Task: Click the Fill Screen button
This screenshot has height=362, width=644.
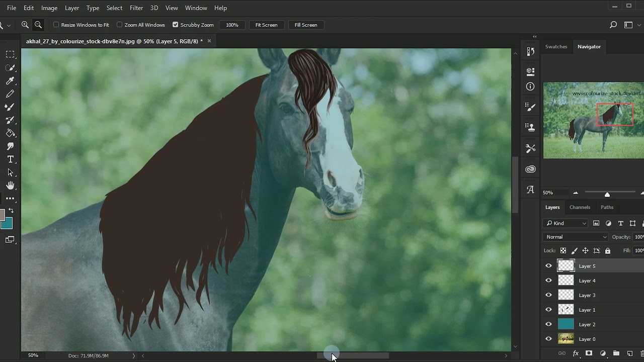Action: (306, 25)
